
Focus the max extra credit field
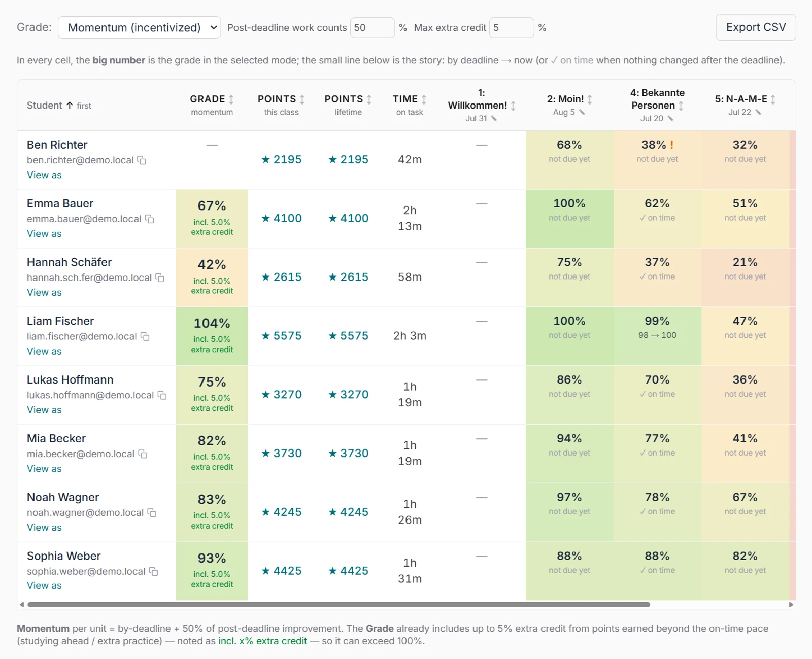(512, 27)
